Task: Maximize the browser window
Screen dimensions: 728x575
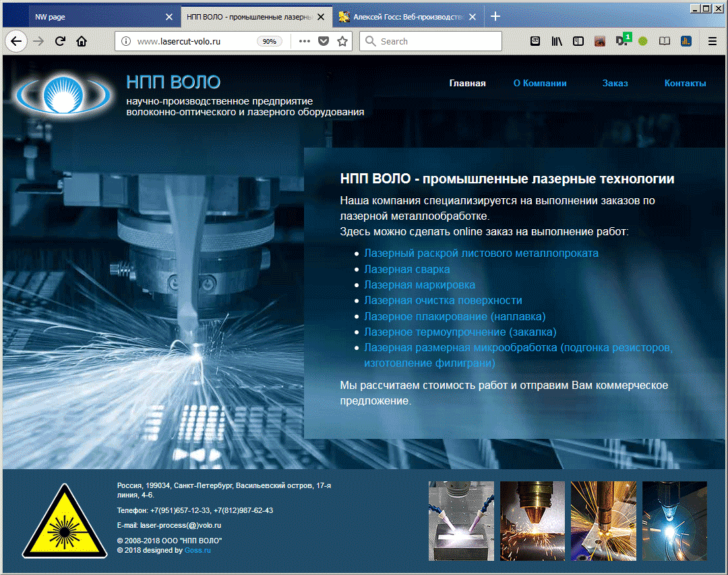Action: coord(706,8)
